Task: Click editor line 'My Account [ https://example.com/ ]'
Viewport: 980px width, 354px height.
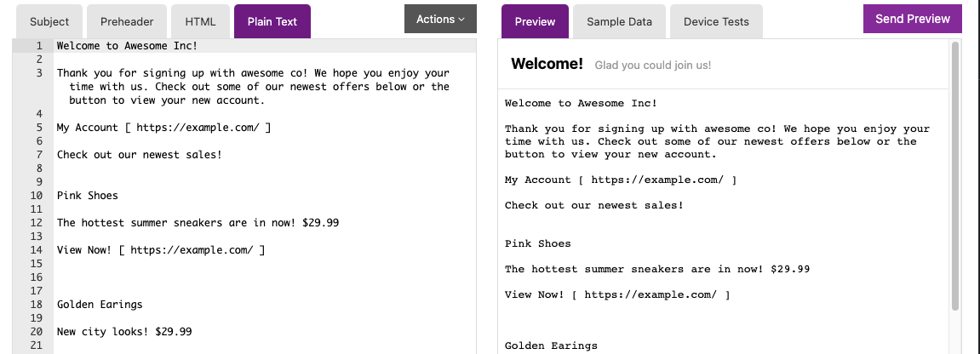Action: coord(163,128)
